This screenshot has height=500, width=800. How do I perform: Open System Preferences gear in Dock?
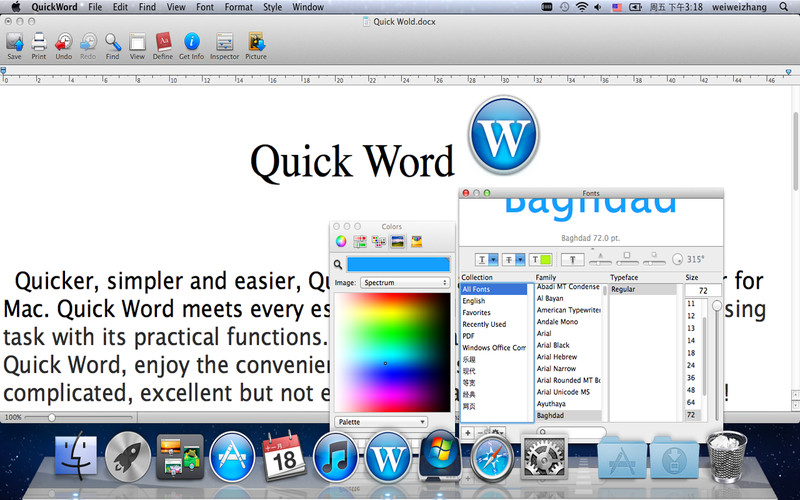click(x=544, y=458)
